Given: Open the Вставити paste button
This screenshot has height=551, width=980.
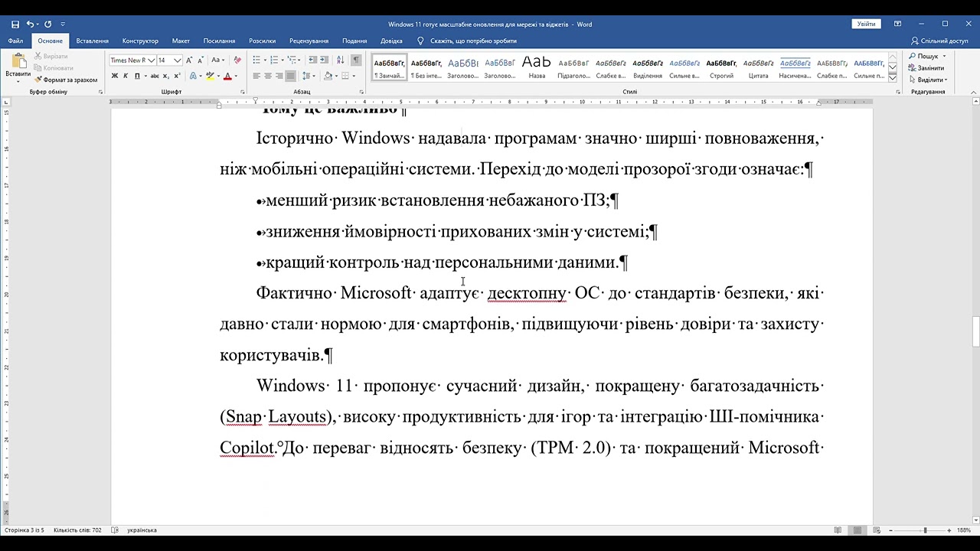Looking at the screenshot, I should [x=18, y=68].
